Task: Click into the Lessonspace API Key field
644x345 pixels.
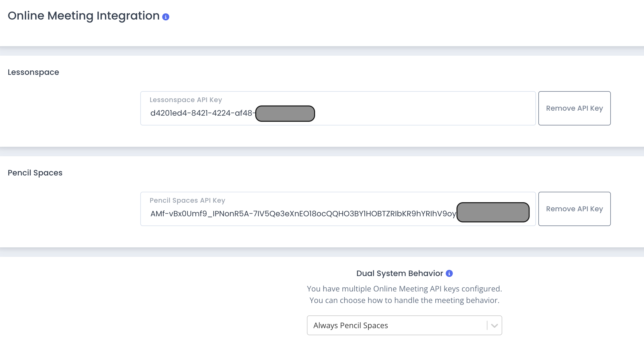Action: (x=338, y=108)
